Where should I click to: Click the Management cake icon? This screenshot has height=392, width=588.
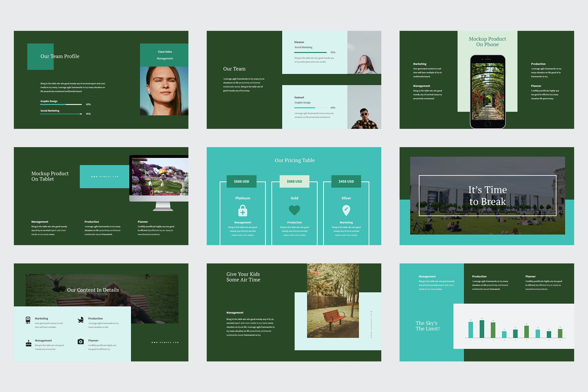(x=28, y=343)
